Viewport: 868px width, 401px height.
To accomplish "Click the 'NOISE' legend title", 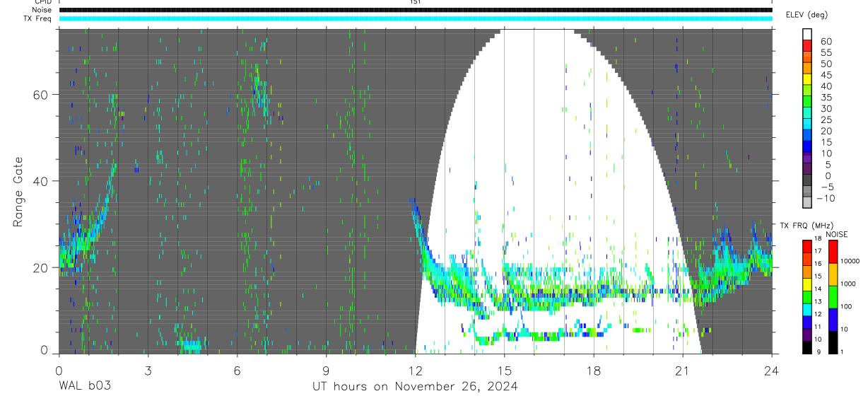I will [835, 234].
